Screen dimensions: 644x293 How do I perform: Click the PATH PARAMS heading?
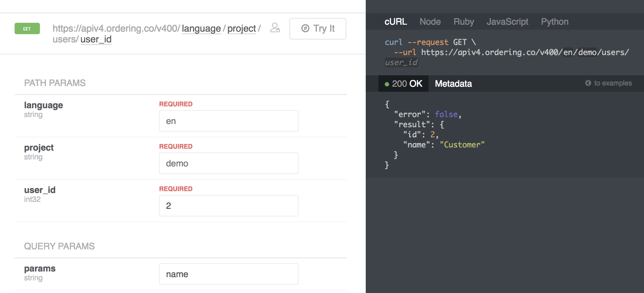55,83
